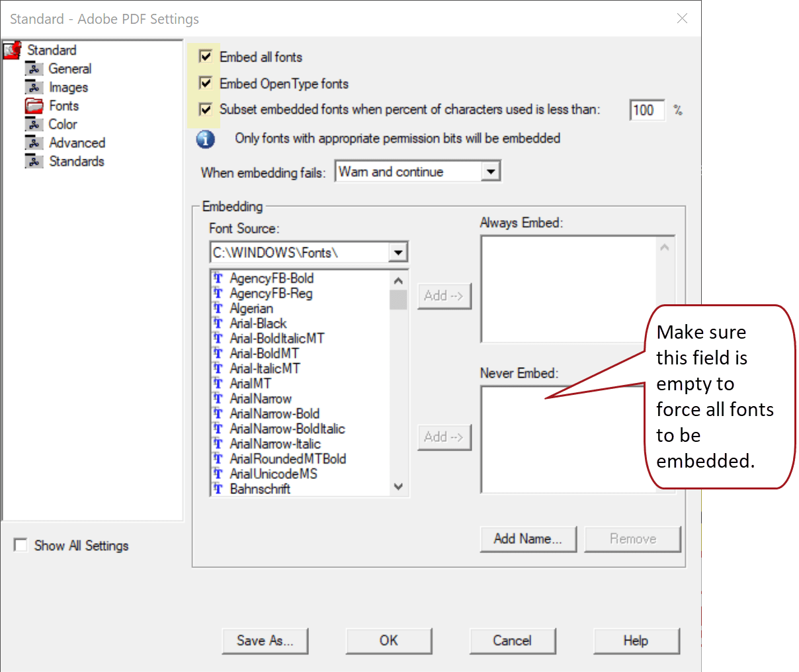Select AgencyFB-Bold in the font list

pos(272,278)
